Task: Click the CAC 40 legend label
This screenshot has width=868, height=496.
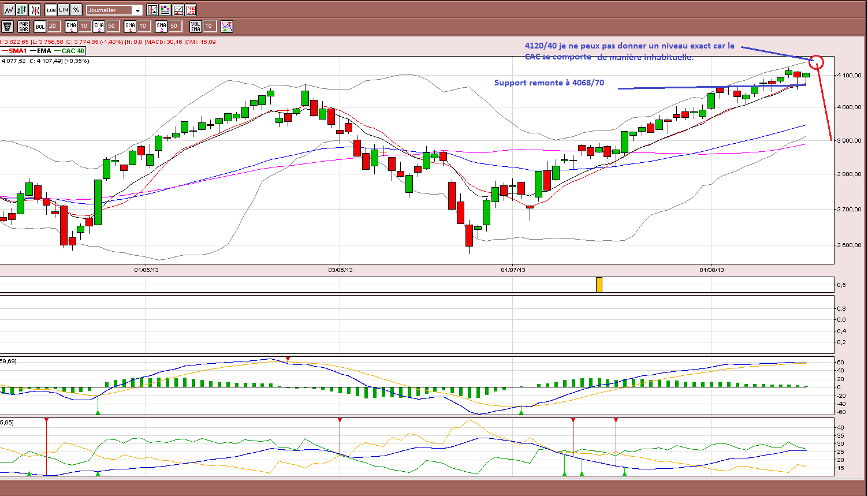Action: (73, 51)
